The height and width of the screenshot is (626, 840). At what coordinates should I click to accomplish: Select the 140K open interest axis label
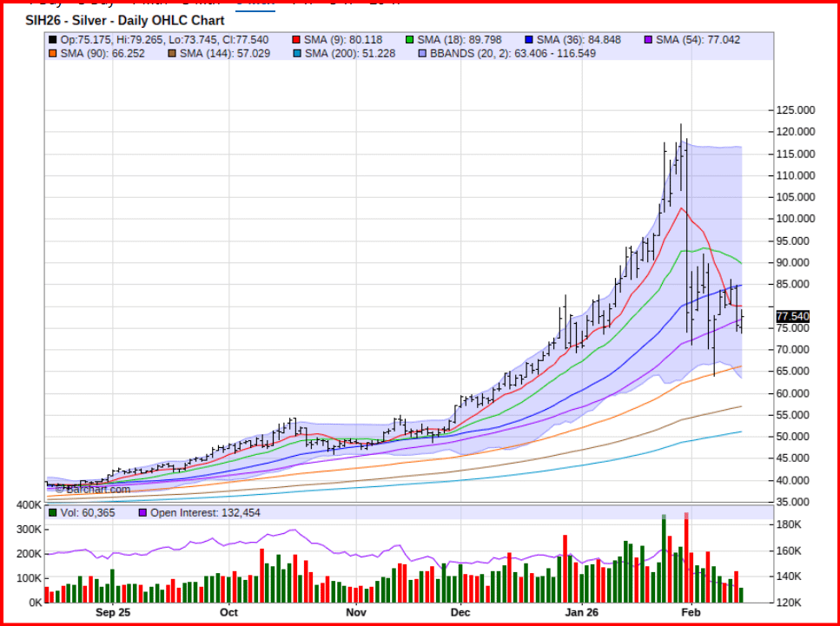point(789,577)
